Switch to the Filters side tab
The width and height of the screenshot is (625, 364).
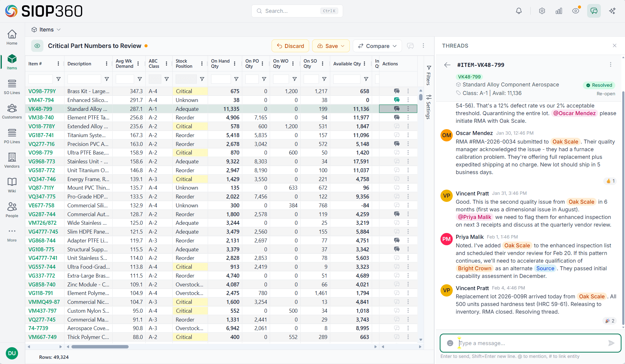point(429,77)
